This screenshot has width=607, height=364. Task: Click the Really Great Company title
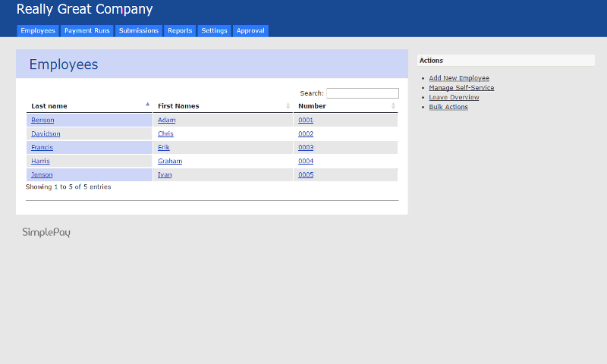[84, 10]
